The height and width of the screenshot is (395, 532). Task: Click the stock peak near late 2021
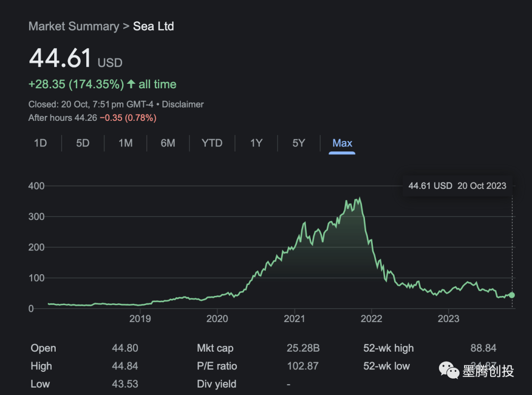tap(360, 199)
